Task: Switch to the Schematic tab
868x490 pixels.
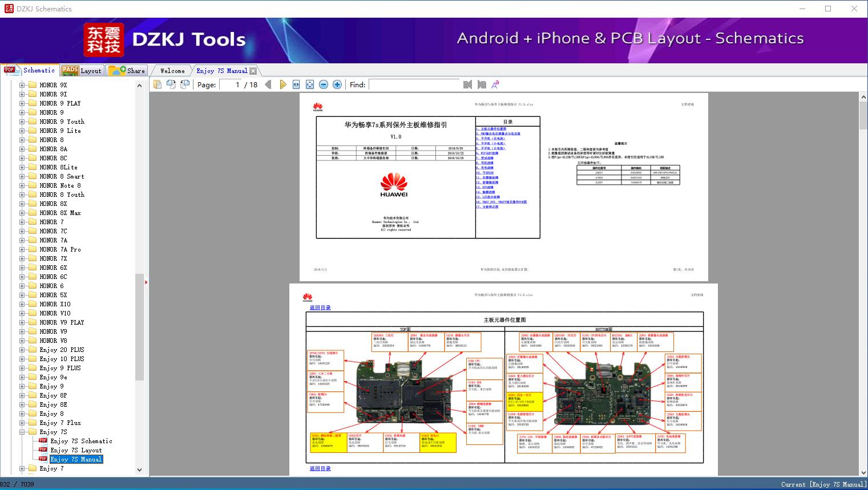Action: [30, 70]
